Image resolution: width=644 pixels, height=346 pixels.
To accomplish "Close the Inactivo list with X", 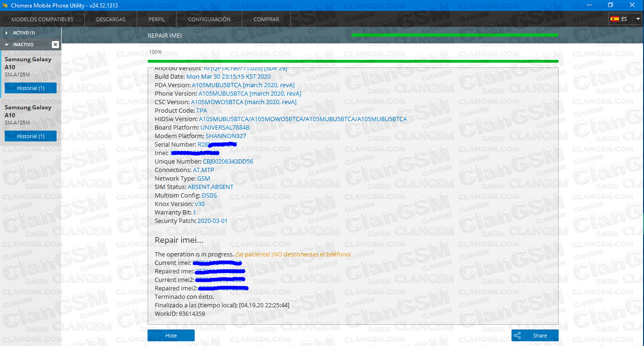I will pos(55,44).
